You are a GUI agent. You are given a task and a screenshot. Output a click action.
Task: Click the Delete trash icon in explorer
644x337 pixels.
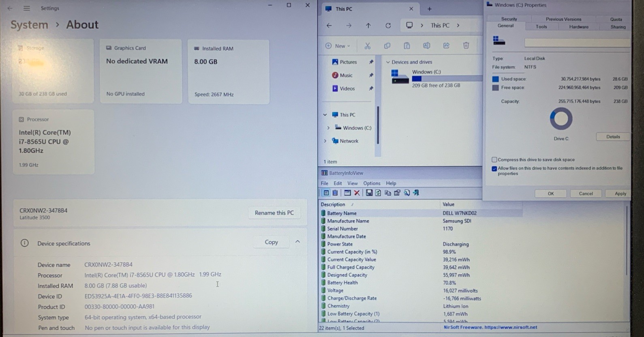coord(466,46)
